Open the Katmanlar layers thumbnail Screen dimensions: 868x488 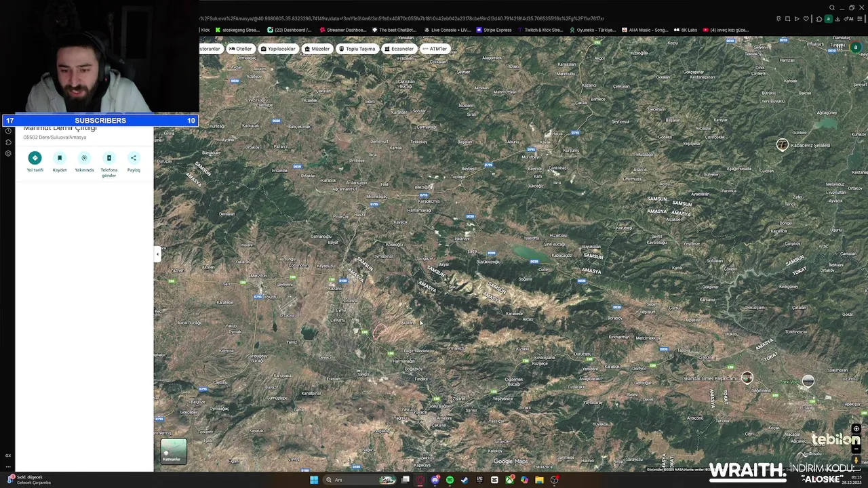pyautogui.click(x=173, y=451)
